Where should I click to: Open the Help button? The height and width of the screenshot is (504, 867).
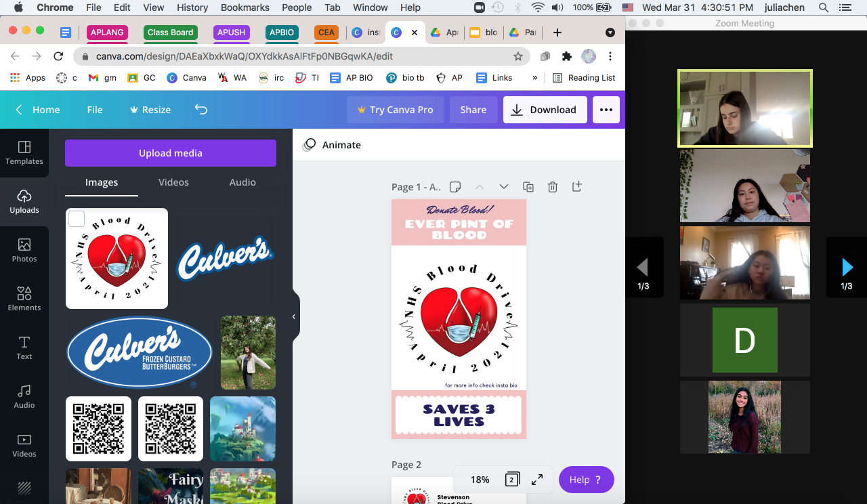coord(587,480)
